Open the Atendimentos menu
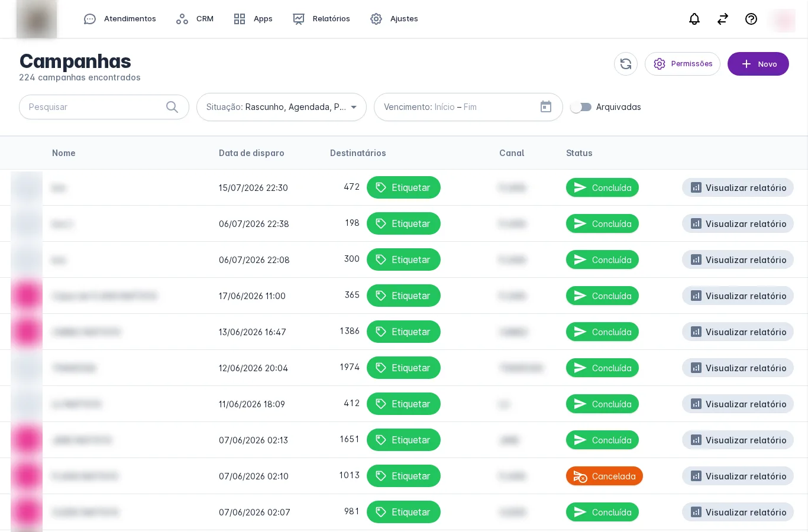The width and height of the screenshot is (808, 532). click(x=120, y=19)
